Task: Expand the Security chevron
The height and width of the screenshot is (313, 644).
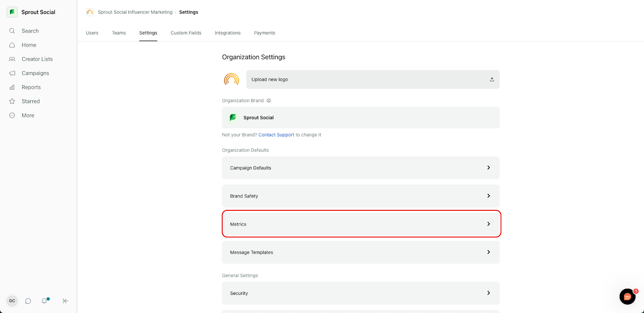Action: tap(489, 293)
